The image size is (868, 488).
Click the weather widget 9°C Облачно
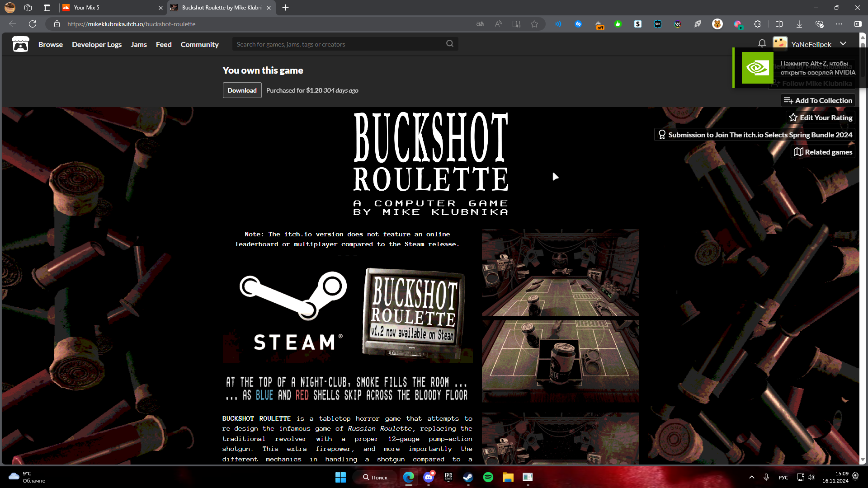(x=28, y=477)
